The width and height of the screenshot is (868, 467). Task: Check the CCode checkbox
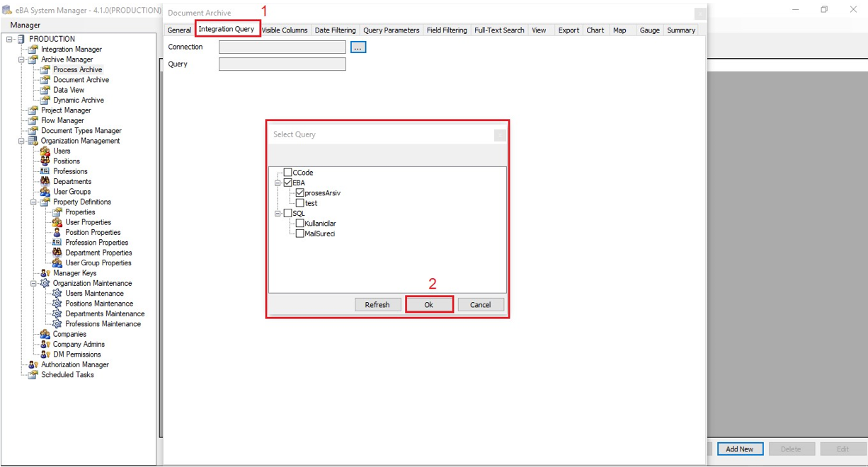pyautogui.click(x=287, y=173)
